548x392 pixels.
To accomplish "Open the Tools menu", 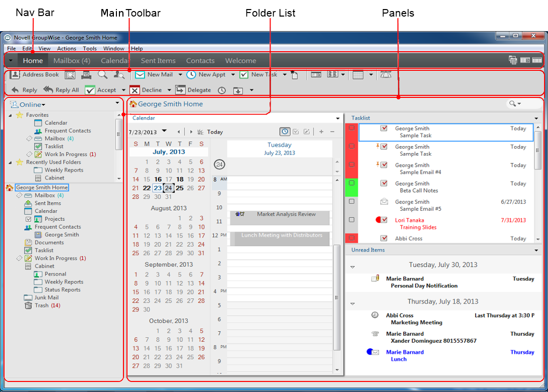I will 89,49.
